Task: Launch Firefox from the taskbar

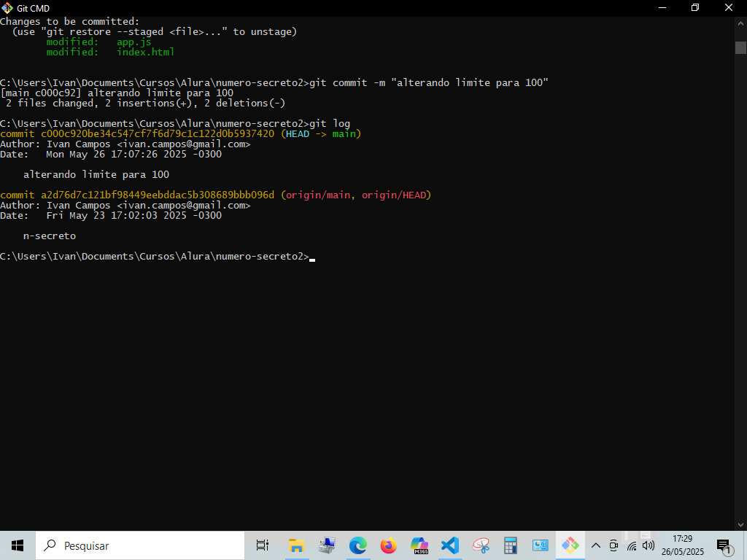Action: click(x=388, y=545)
